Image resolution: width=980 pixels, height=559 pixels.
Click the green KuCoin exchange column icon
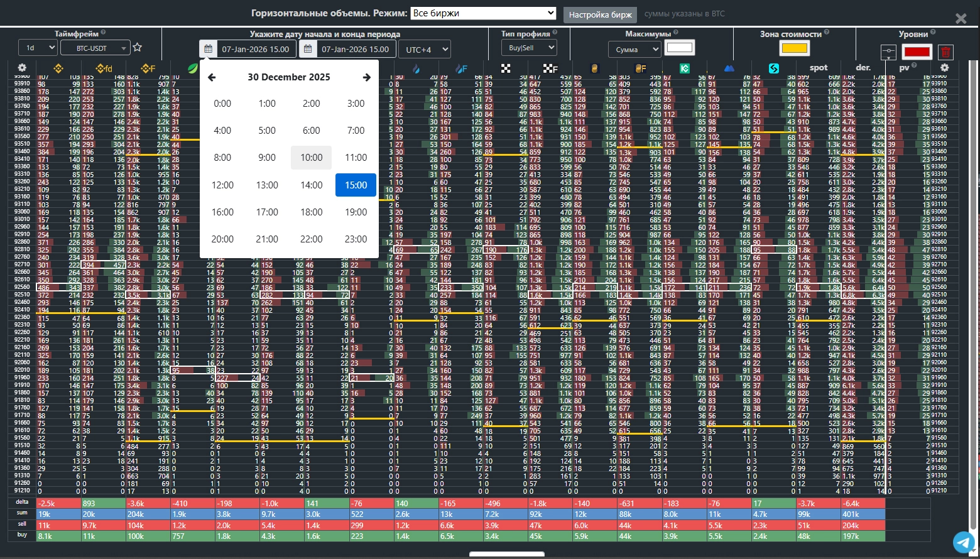point(685,68)
